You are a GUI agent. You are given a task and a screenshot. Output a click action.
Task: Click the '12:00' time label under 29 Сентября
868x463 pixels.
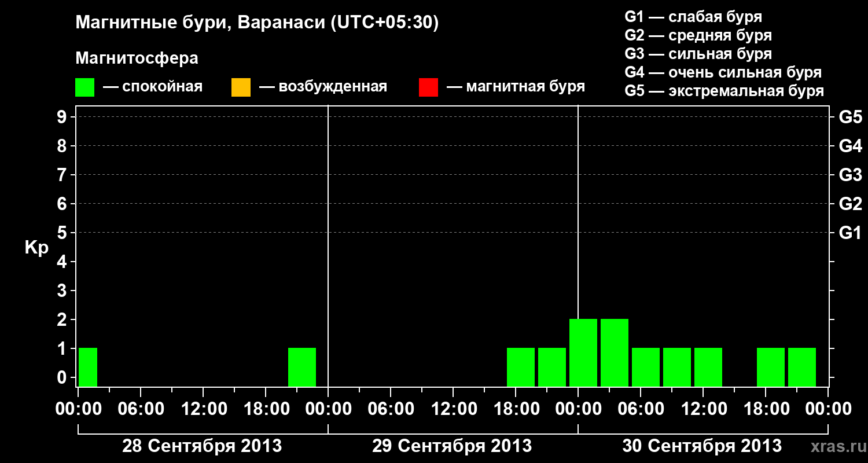coord(453,409)
